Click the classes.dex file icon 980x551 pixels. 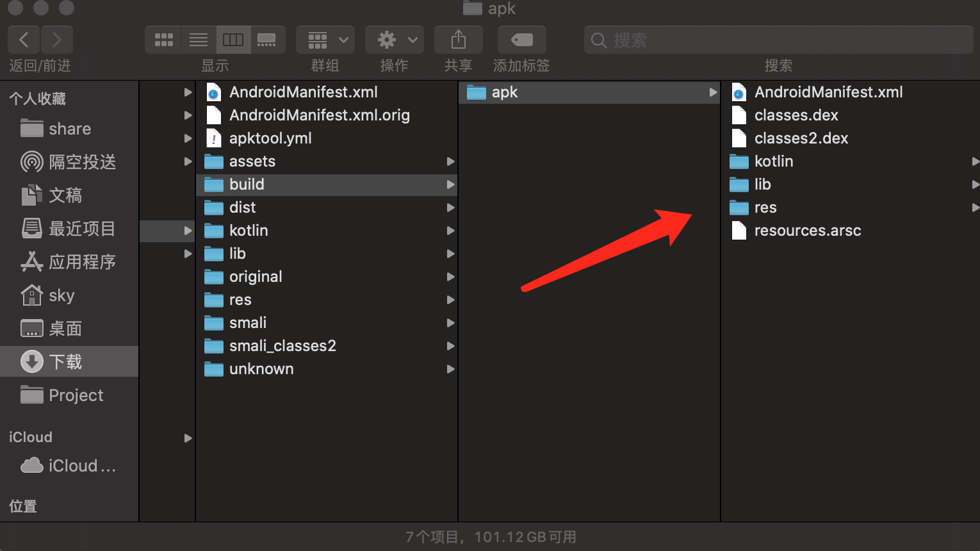(739, 115)
